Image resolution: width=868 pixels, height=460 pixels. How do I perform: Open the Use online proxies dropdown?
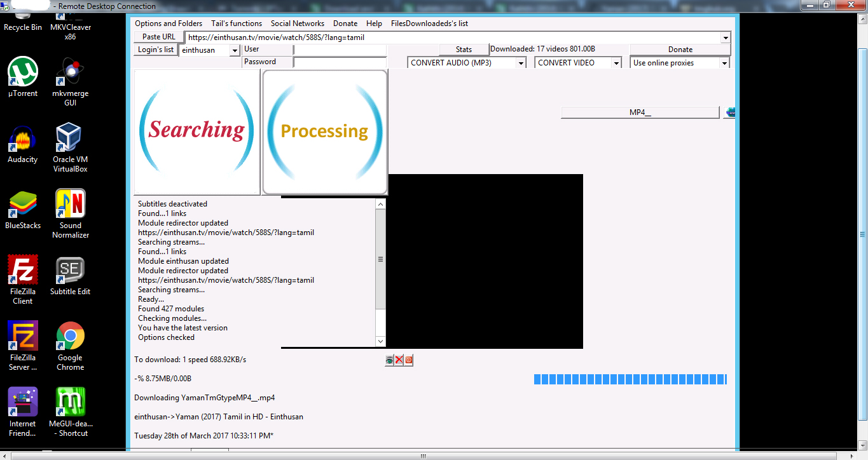click(724, 63)
